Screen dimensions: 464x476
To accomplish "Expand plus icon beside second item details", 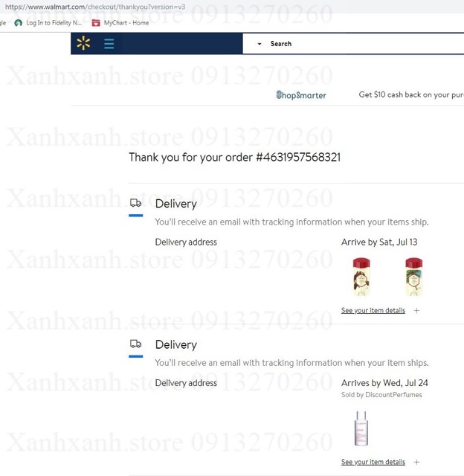I will (416, 462).
